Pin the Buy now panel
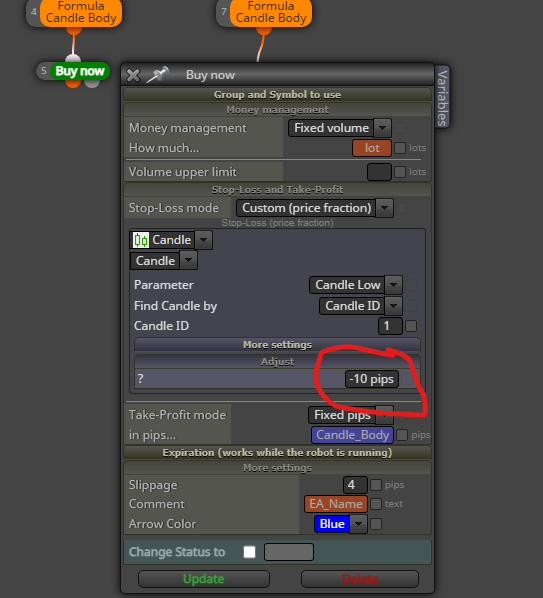Screen dimensions: 543x598 click(x=157, y=74)
